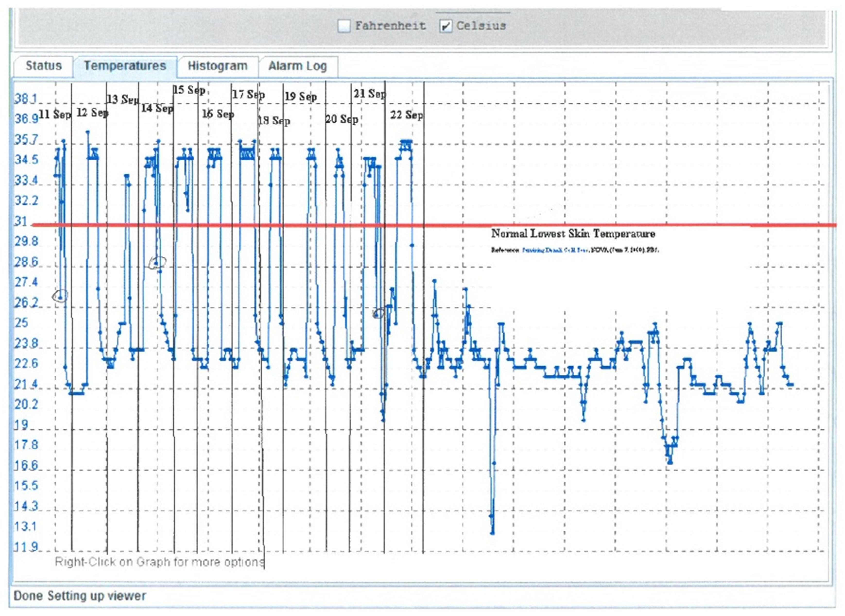Click the 31 y-axis temperature label

tap(21, 222)
